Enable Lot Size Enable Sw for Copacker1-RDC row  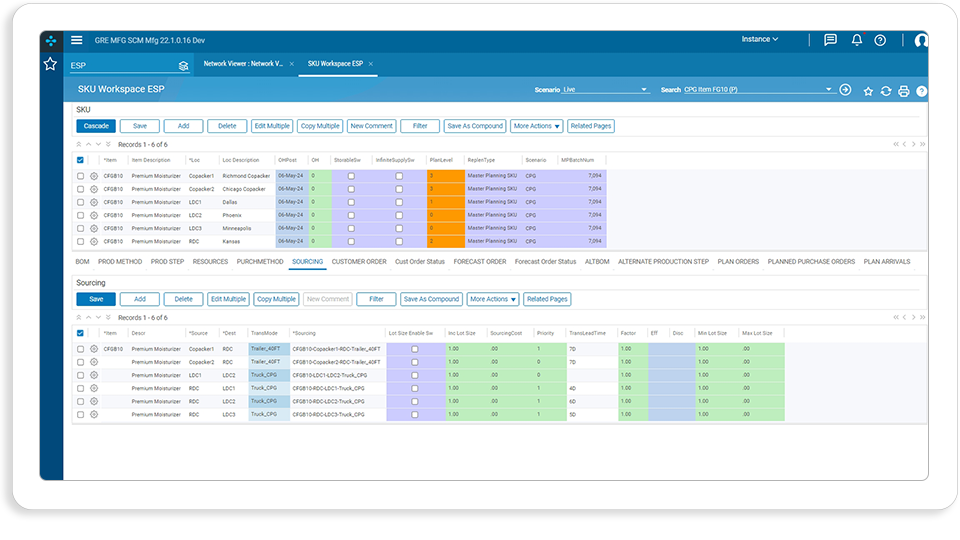pyautogui.click(x=414, y=350)
